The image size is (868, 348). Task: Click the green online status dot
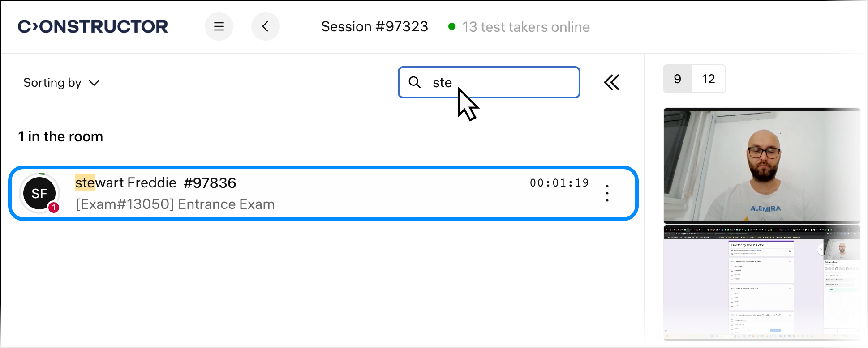452,27
